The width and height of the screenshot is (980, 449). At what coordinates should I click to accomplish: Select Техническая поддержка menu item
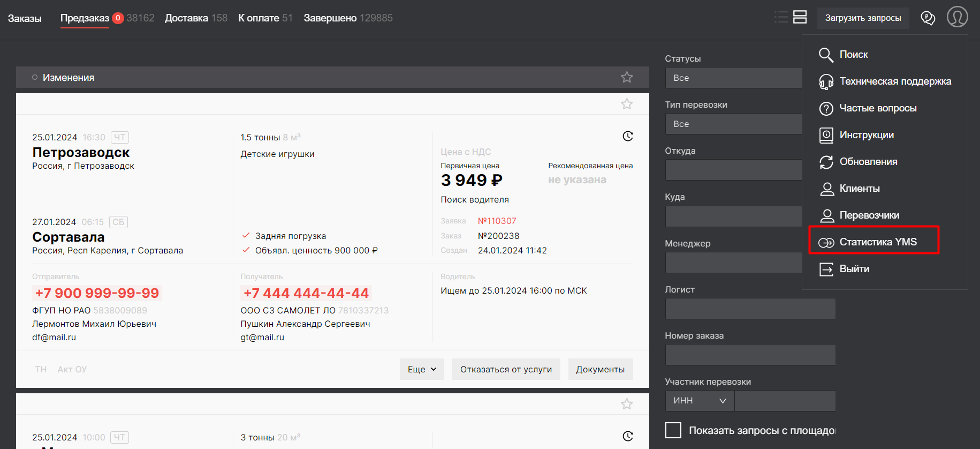click(895, 81)
